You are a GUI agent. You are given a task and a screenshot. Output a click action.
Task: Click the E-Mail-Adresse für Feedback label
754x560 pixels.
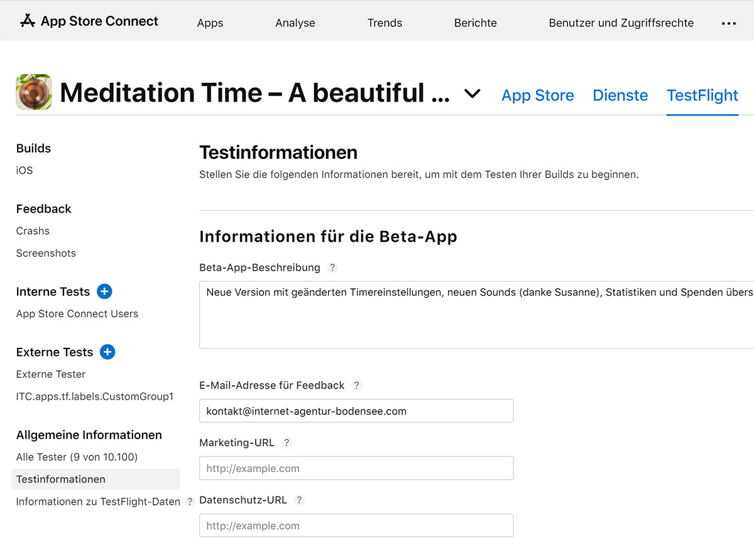(272, 385)
